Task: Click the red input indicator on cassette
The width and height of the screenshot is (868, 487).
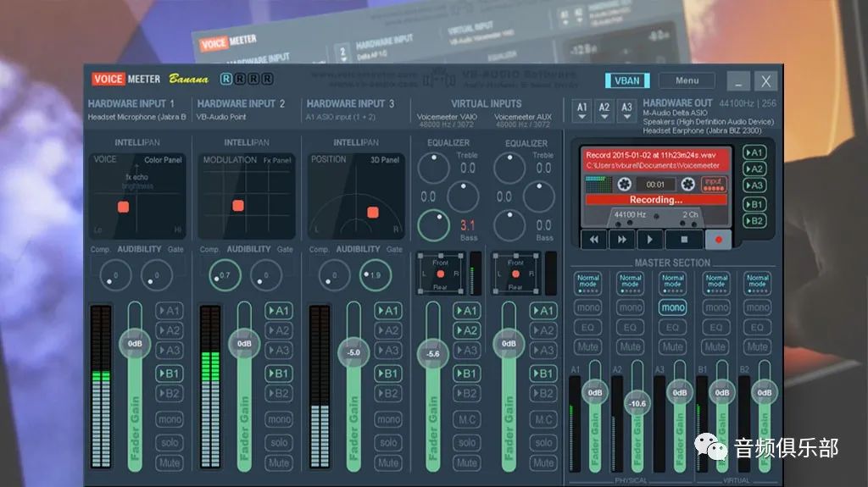Action: (714, 184)
